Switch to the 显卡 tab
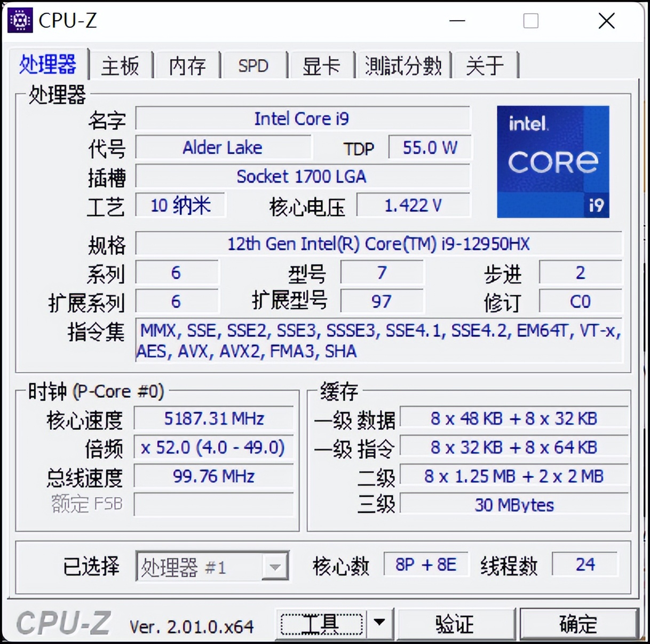The width and height of the screenshot is (650, 644). point(321,65)
